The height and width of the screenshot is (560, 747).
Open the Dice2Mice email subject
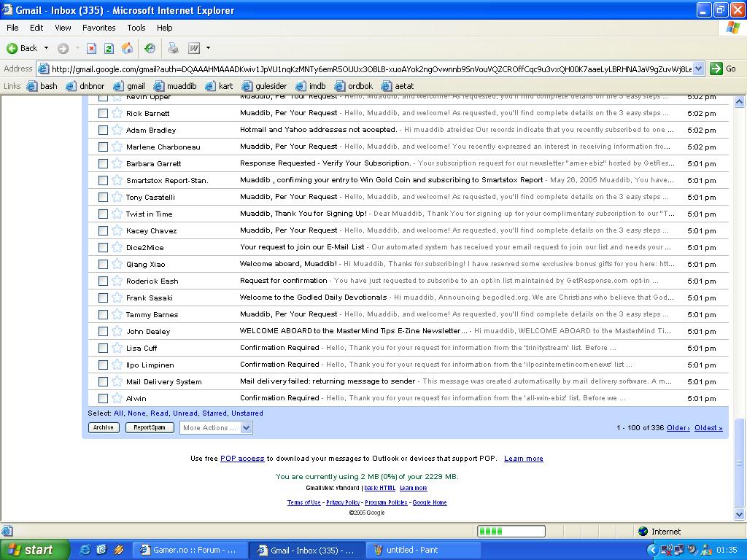pos(301,247)
